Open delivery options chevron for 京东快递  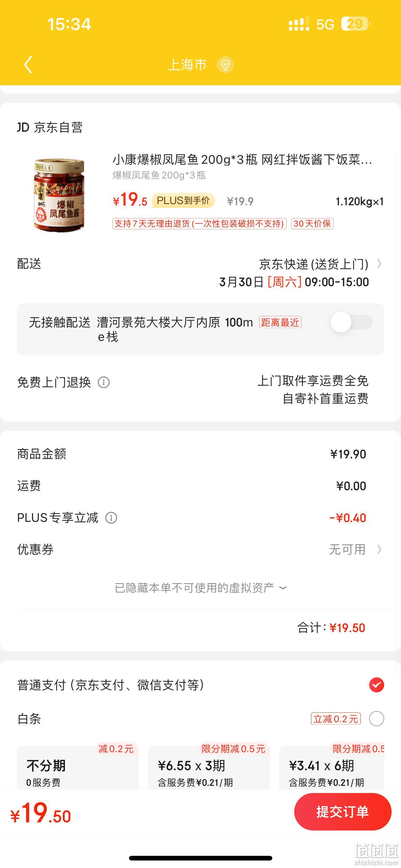point(379,263)
